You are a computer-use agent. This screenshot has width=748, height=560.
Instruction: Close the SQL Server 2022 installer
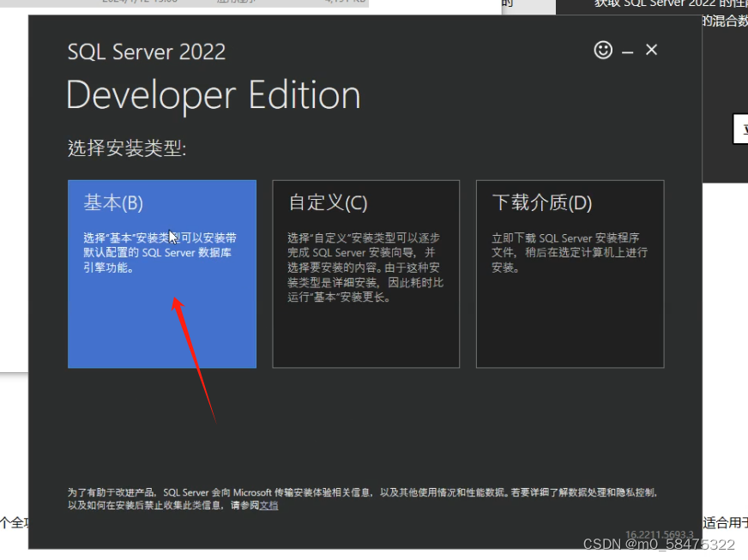pyautogui.click(x=651, y=50)
